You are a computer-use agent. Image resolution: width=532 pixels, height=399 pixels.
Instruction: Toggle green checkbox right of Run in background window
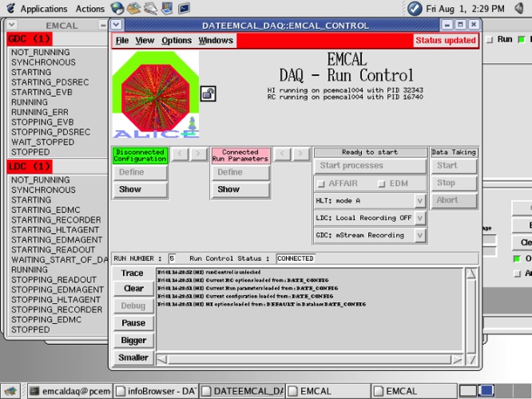click(522, 40)
